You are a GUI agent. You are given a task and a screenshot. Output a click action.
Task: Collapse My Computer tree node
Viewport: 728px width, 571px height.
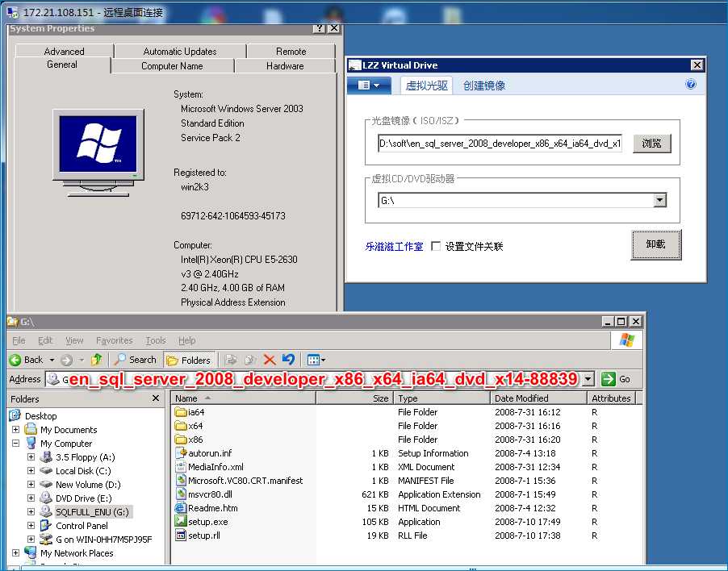(x=16, y=443)
